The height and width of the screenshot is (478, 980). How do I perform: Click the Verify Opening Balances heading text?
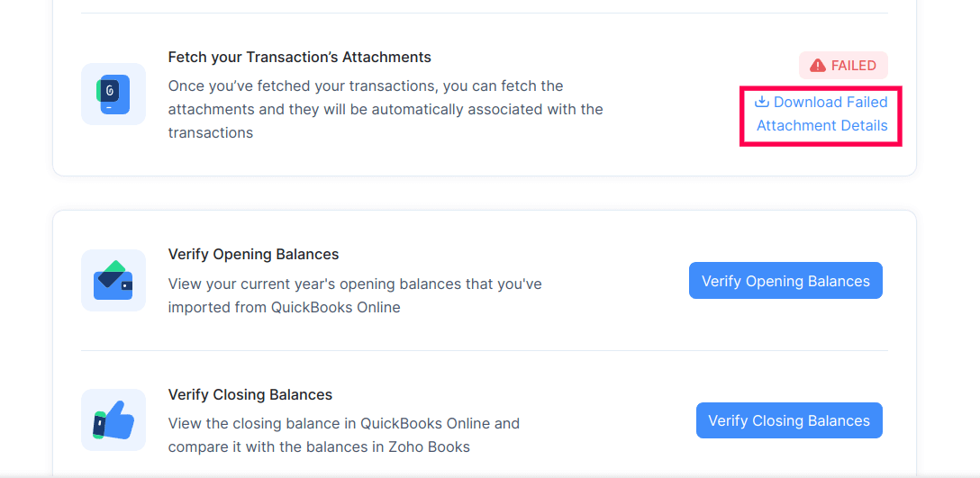(x=253, y=255)
